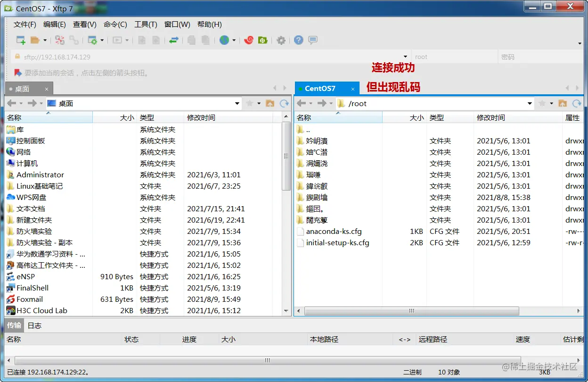Open the local 桌面 path dropdown

pyautogui.click(x=237, y=103)
